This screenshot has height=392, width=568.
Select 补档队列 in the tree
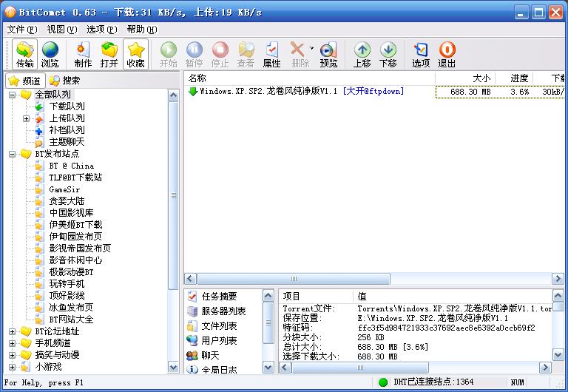coord(67,130)
